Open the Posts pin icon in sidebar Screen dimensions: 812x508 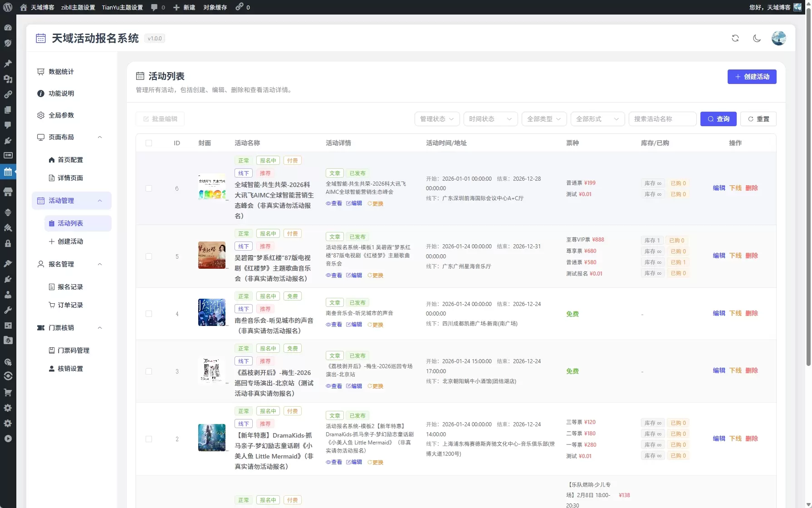pyautogui.click(x=8, y=64)
